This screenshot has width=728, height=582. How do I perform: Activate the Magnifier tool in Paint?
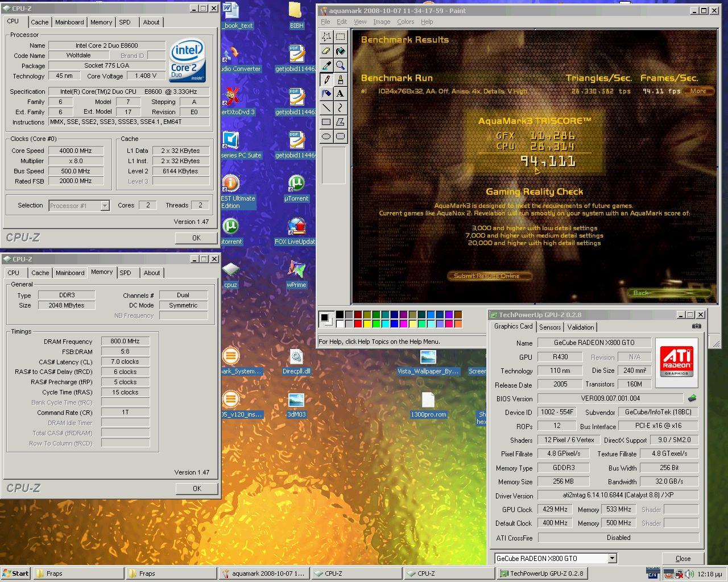click(x=340, y=65)
